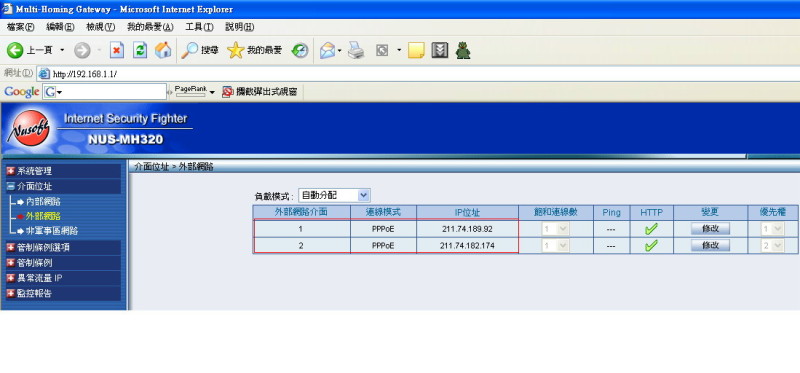The width and height of the screenshot is (800, 373).
Task: Open 飽和連線數 dropdown for interface 2
Action: 555,246
